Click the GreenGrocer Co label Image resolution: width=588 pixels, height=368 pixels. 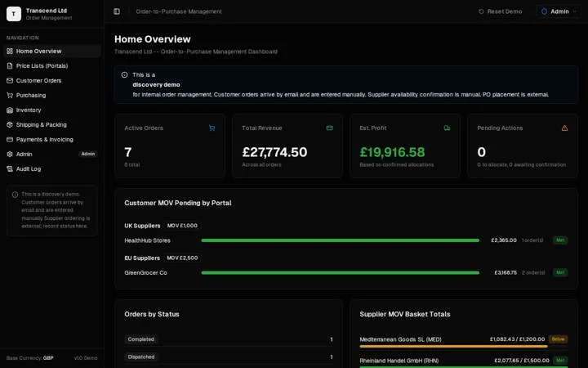pos(145,272)
